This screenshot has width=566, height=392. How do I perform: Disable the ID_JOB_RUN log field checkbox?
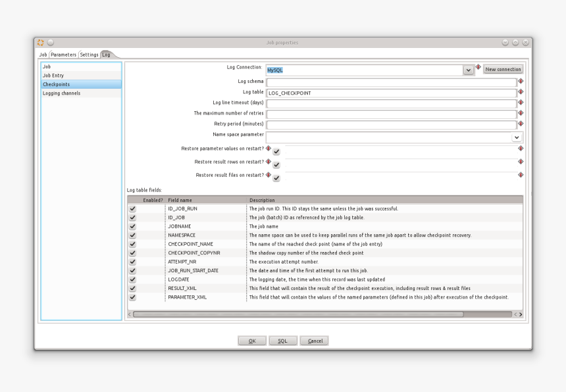(x=133, y=209)
